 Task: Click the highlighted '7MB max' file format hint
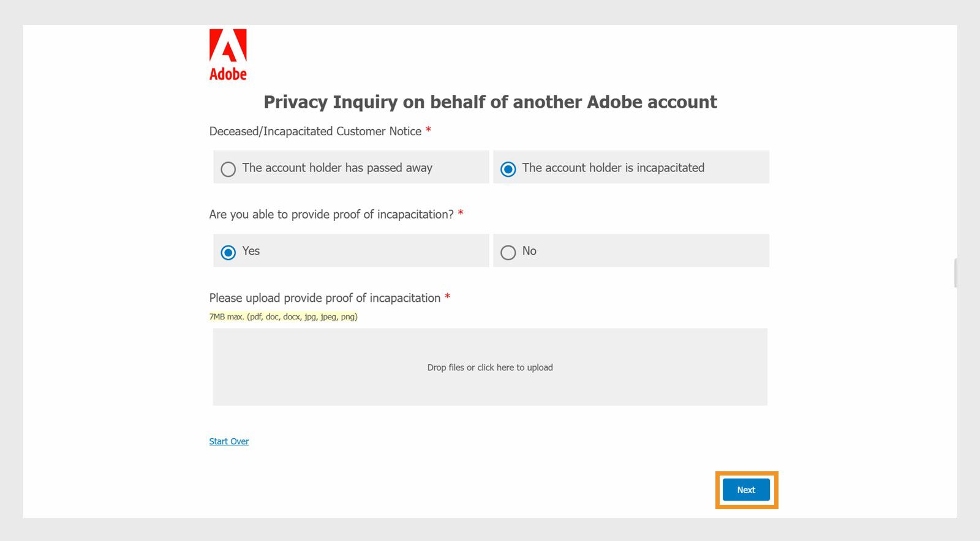[x=284, y=316]
